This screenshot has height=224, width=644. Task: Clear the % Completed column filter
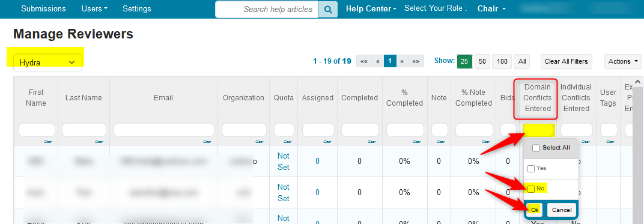418,142
